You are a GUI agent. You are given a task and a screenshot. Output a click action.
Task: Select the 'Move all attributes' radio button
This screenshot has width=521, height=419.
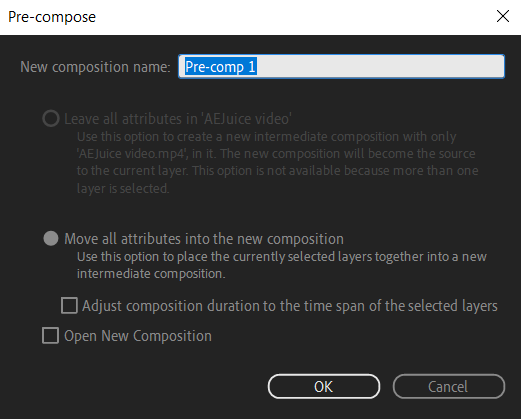click(51, 239)
